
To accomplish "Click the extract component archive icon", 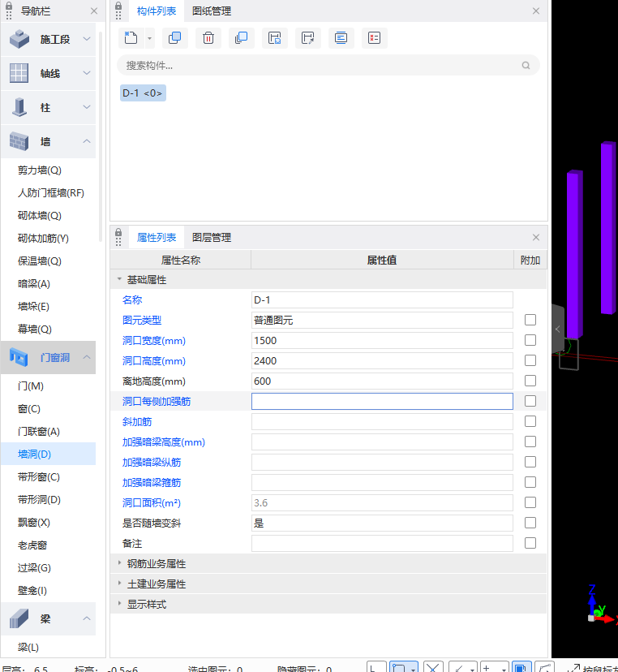I will tap(308, 38).
